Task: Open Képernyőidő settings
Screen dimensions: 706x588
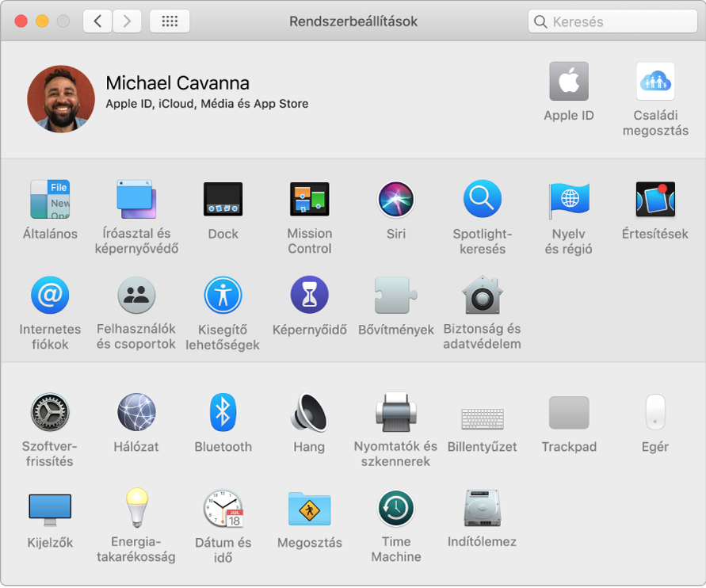Action: (x=309, y=296)
